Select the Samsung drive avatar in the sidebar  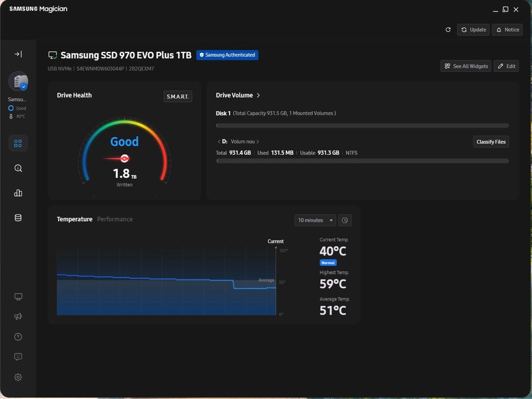(x=18, y=81)
